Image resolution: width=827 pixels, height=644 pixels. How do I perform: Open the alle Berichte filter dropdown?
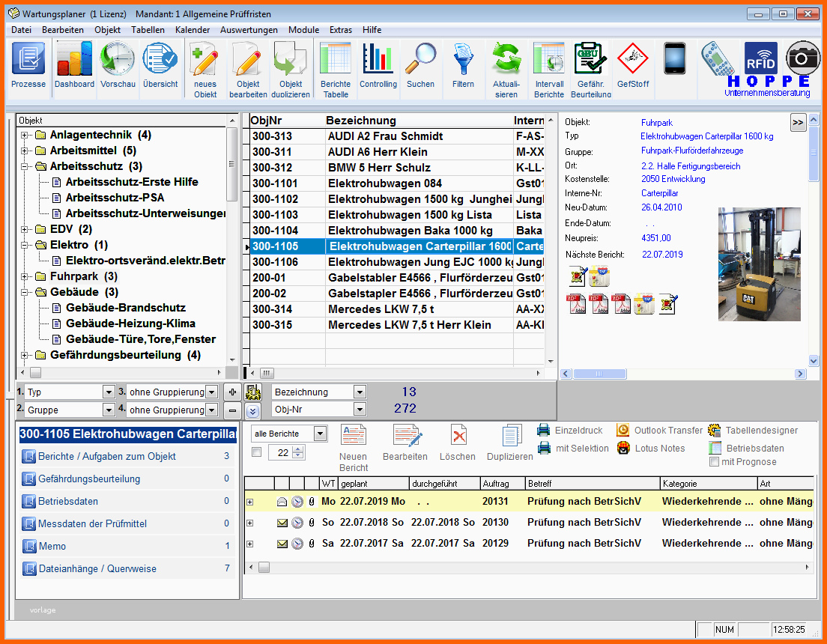point(320,434)
